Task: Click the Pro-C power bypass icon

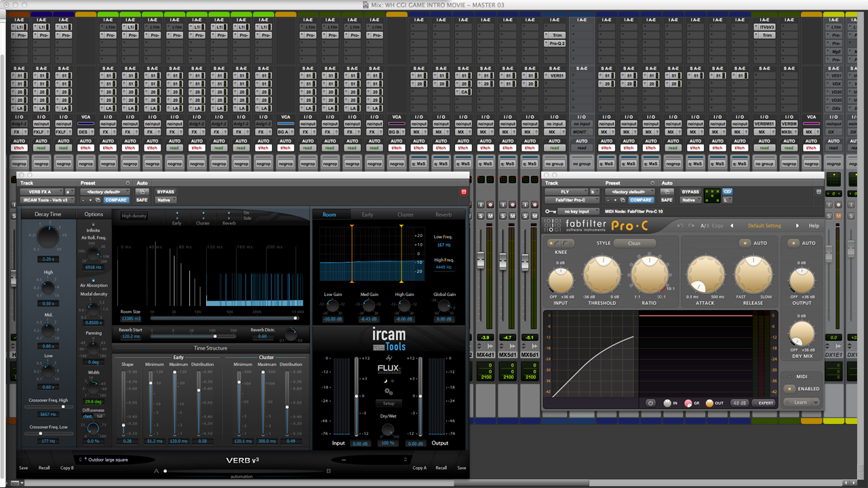Action: [650, 402]
